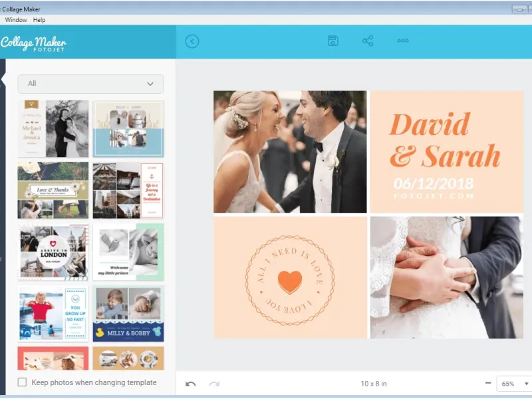Zoom out with the minus icon
The width and height of the screenshot is (532, 399).
(488, 383)
